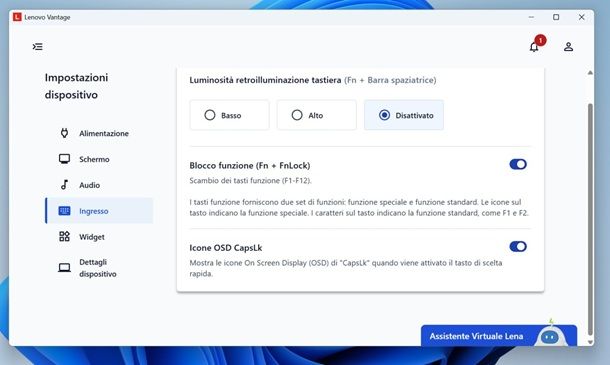
Task: Click the Icone OSD CapsLk heading
Action: [226, 248]
